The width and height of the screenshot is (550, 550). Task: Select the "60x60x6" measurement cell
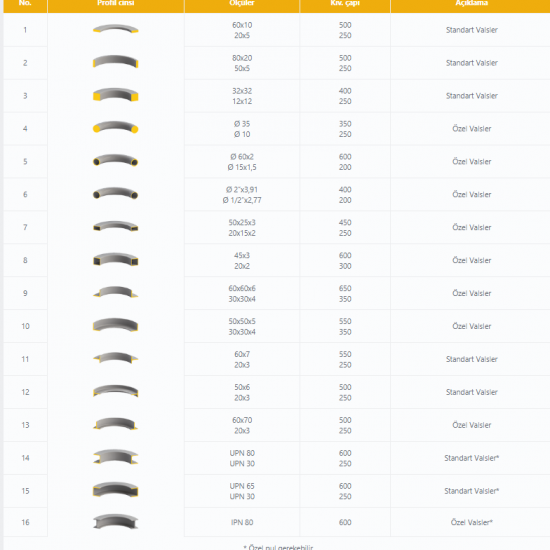[242, 294]
